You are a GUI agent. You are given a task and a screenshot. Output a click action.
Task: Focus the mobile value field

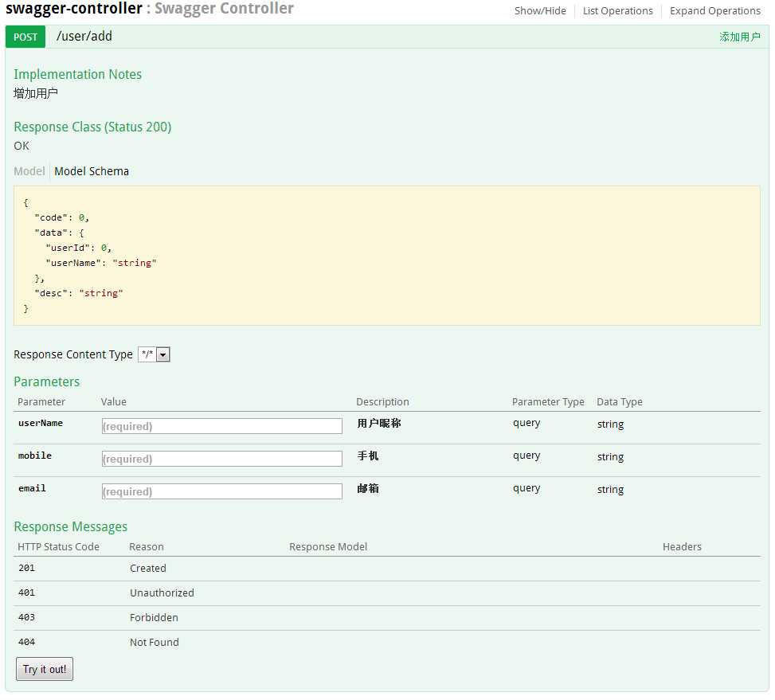pos(222,459)
